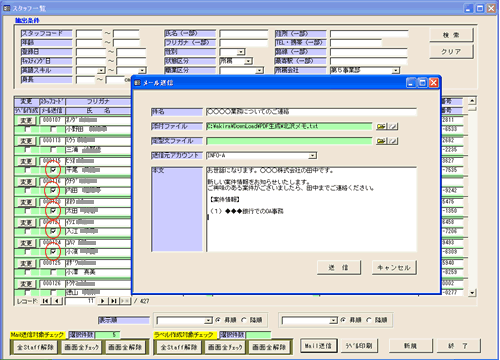Click 画面全チェック under Mail送信対象チェック
Screen dimensions: 500x360
[x=82, y=347]
